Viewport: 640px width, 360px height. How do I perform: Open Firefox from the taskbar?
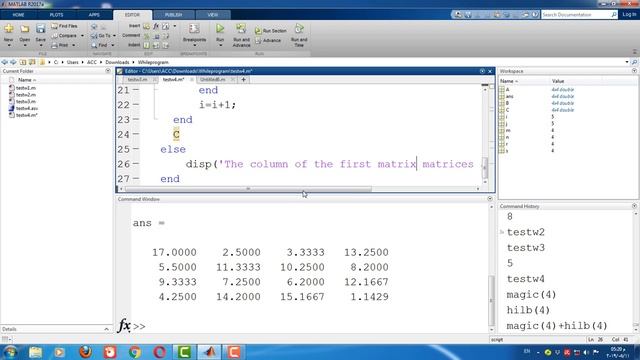(x=85, y=352)
